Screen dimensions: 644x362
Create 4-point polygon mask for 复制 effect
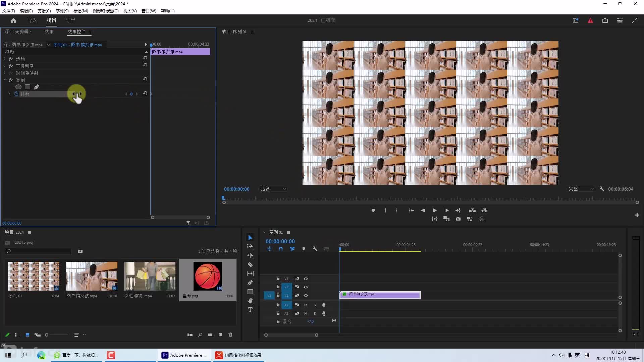28,87
